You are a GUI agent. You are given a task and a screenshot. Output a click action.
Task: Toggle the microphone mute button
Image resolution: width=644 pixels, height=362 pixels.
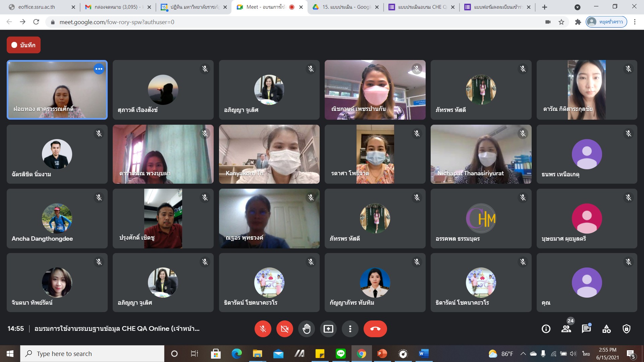(263, 329)
